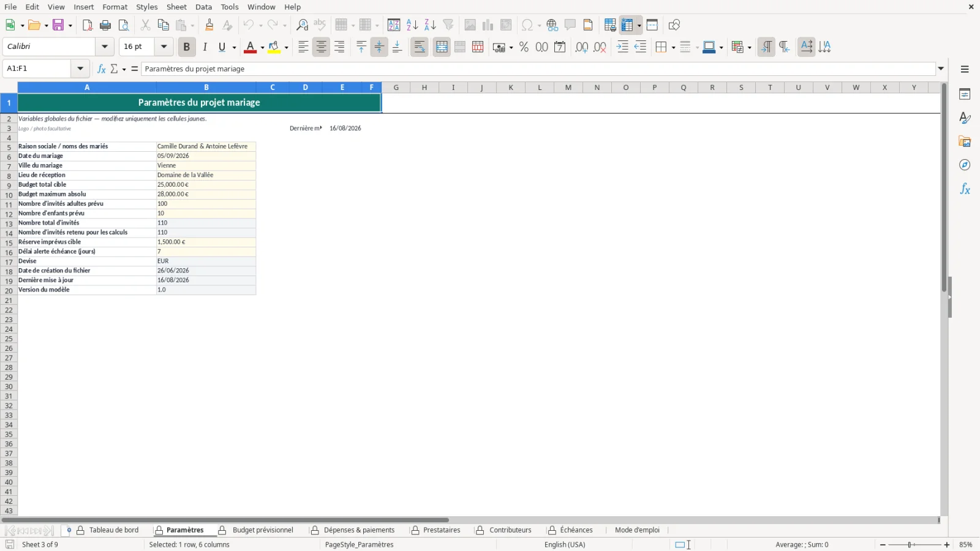The width and height of the screenshot is (980, 551).
Task: Open sidebar Functions panel
Action: click(x=965, y=189)
